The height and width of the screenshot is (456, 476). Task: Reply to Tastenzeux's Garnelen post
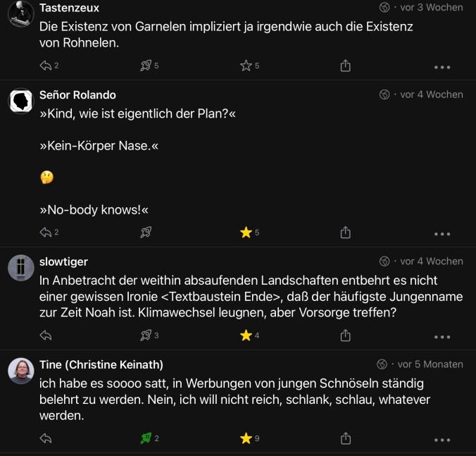pos(46,66)
